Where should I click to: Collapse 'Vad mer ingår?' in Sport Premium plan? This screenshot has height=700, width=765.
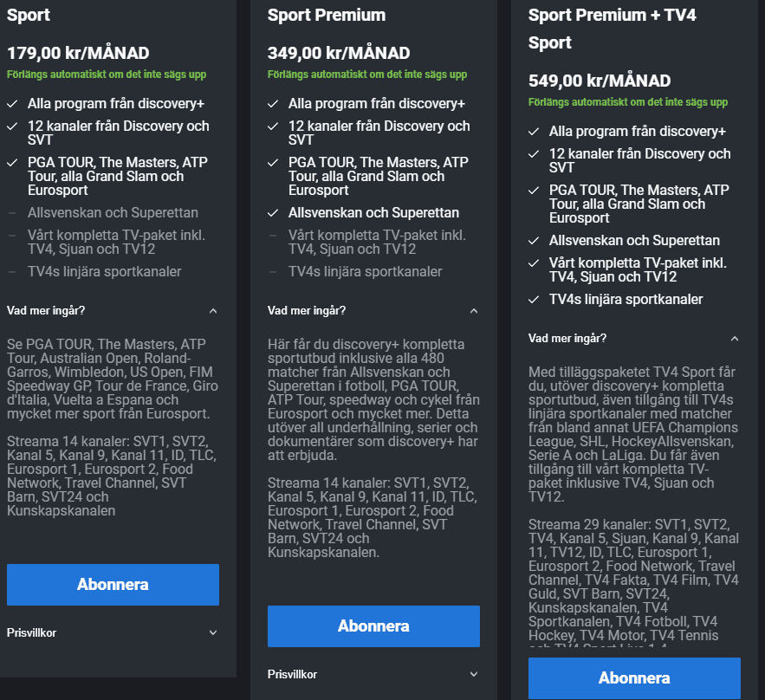coord(474,310)
